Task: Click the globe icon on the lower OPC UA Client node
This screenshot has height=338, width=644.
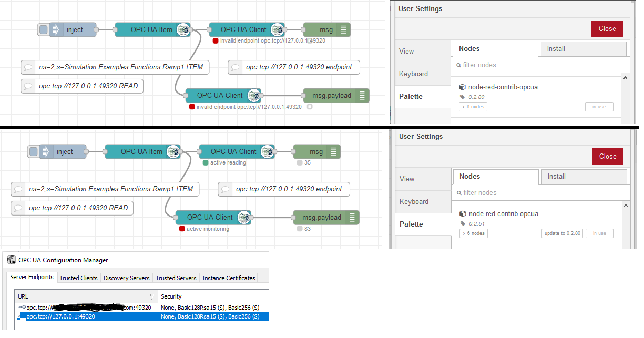Action: pyautogui.click(x=253, y=96)
